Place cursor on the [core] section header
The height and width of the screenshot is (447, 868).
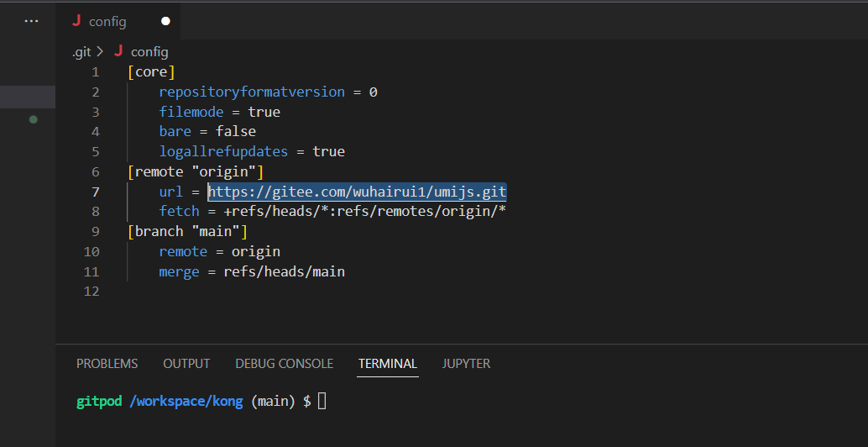pos(151,72)
